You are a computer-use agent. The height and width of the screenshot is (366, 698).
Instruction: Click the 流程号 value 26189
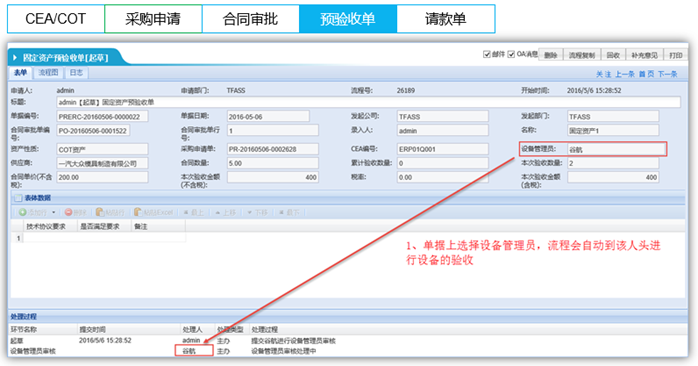click(x=406, y=90)
